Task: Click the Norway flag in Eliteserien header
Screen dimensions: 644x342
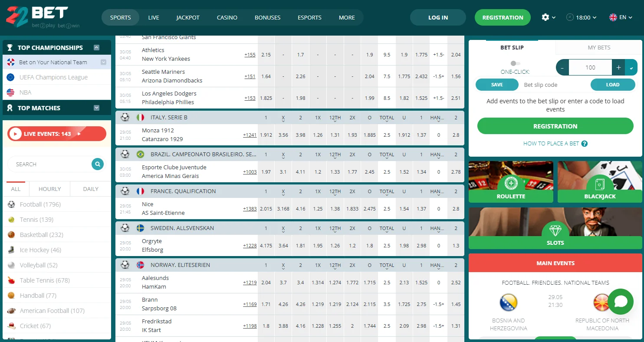Action: (140, 265)
